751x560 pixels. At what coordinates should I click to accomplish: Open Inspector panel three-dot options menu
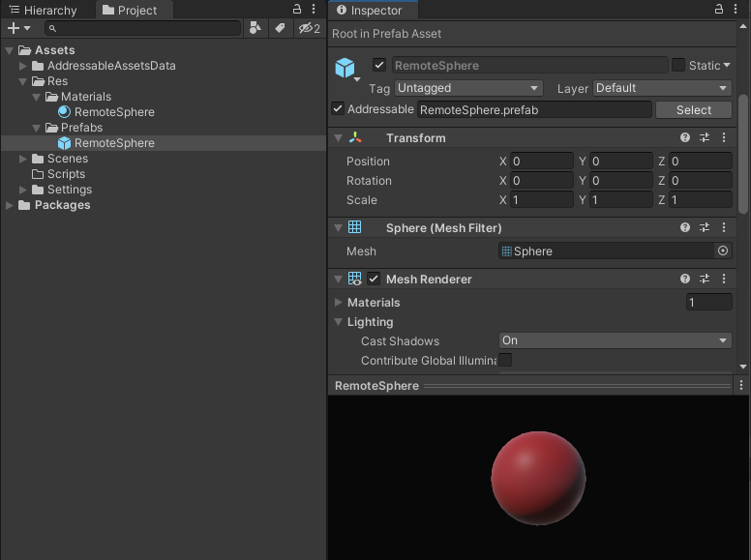pos(736,9)
